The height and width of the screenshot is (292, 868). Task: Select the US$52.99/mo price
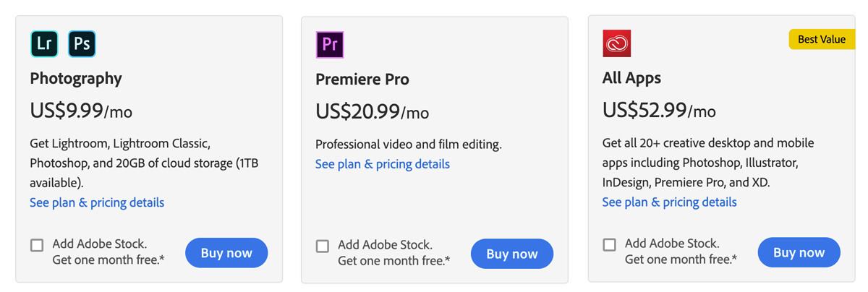pyautogui.click(x=659, y=111)
